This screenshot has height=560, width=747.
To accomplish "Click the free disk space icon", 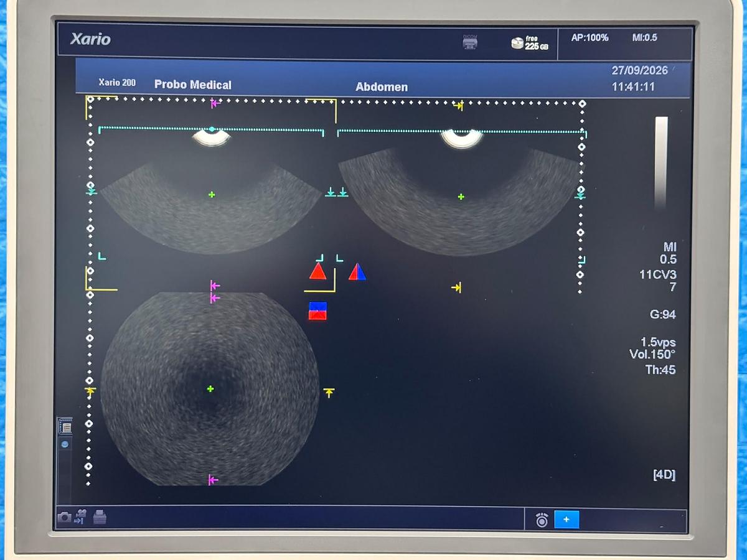I will 517,43.
